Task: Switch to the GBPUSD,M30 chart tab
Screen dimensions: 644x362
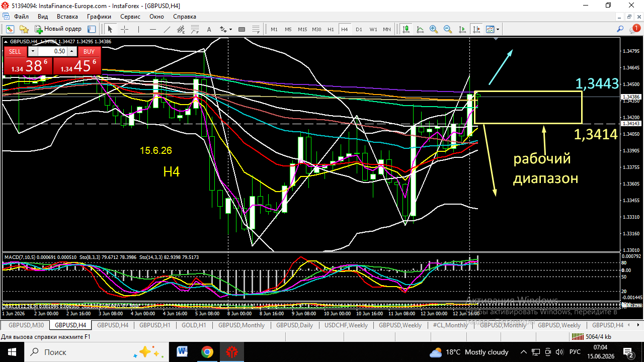Action: 26,325
